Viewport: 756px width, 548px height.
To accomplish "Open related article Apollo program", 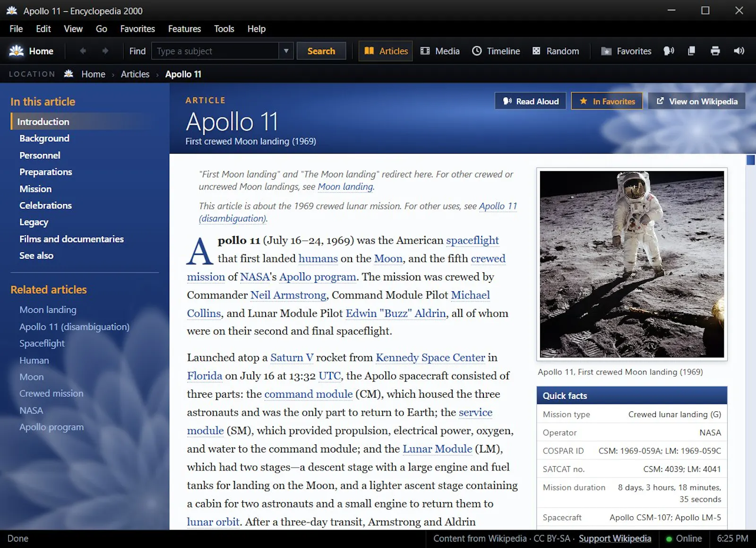I will pyautogui.click(x=52, y=427).
